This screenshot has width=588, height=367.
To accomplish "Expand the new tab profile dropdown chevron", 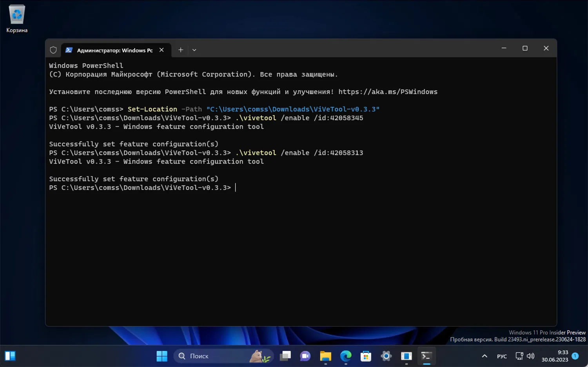I will [194, 50].
